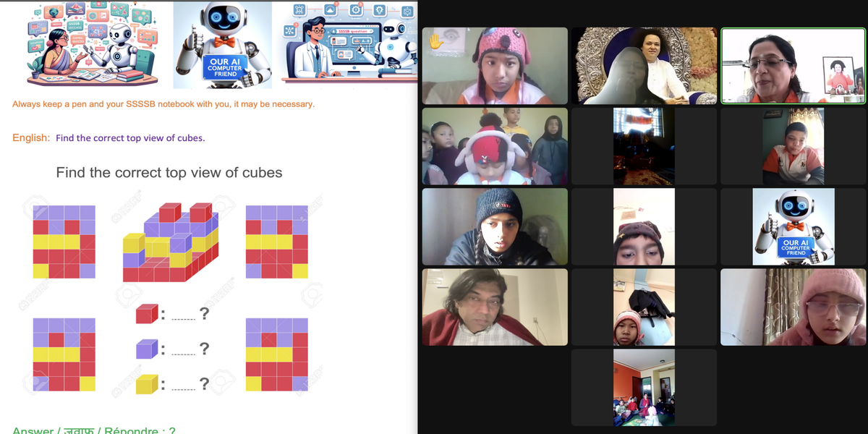Viewport: 868px width, 434px height.
Task: Click the woman talking with robot header illustration
Action: click(x=93, y=43)
